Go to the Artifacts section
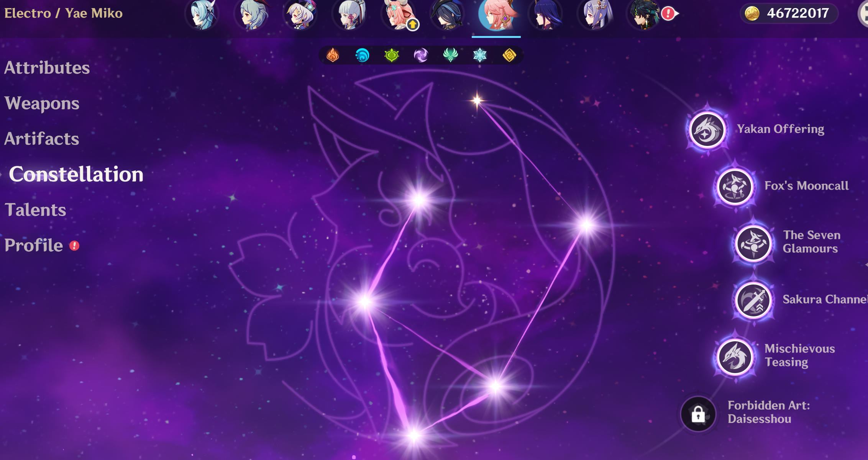 pos(41,139)
